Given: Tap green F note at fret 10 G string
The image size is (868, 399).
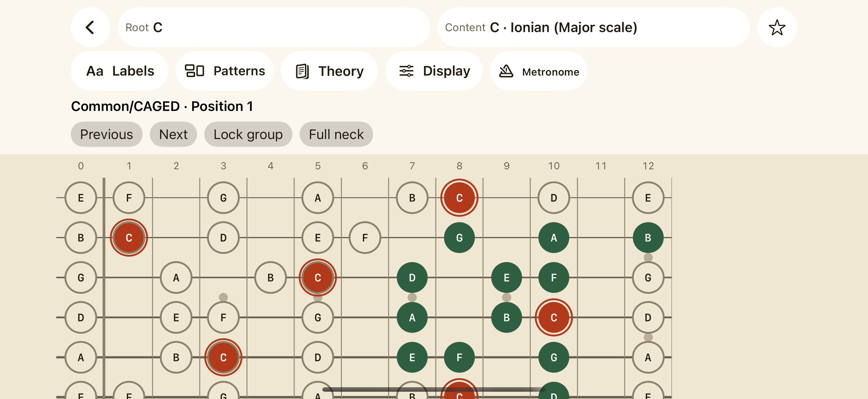Looking at the screenshot, I should 554,277.
